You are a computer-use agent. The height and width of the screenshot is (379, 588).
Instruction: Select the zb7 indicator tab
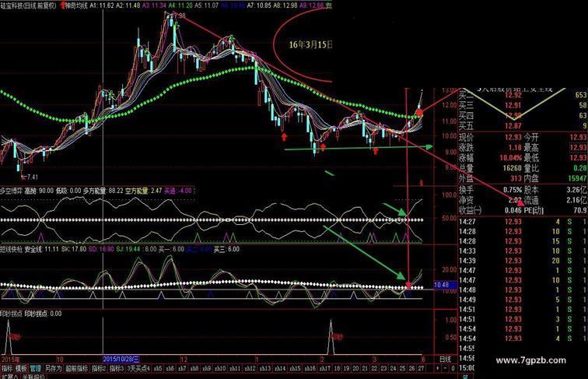182,368
